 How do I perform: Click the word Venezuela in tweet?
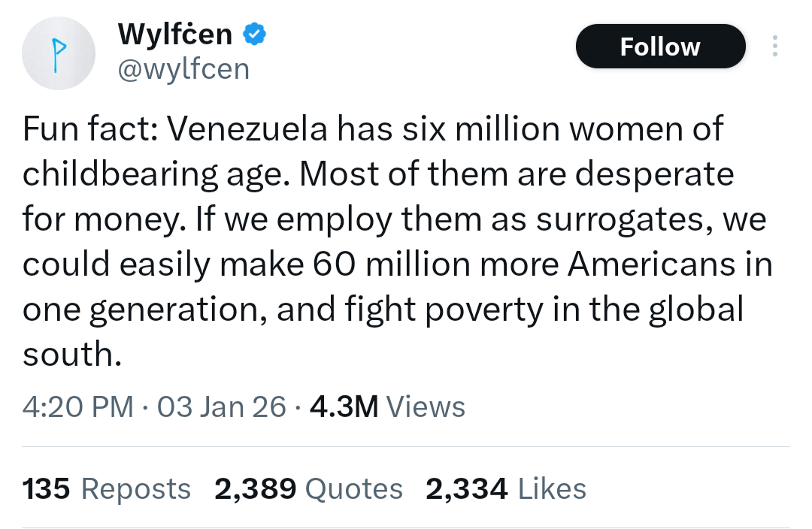click(247, 130)
